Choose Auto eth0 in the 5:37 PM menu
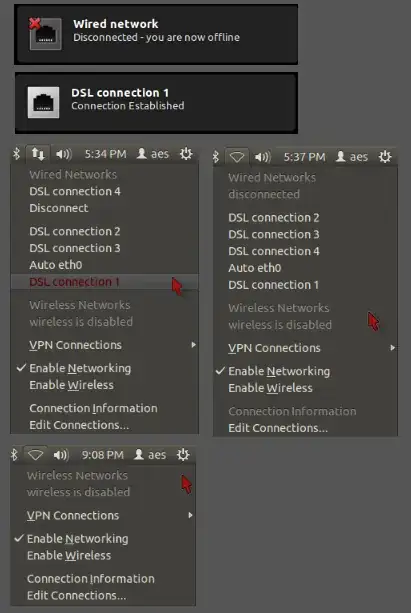Image resolution: width=411 pixels, height=613 pixels. click(255, 268)
